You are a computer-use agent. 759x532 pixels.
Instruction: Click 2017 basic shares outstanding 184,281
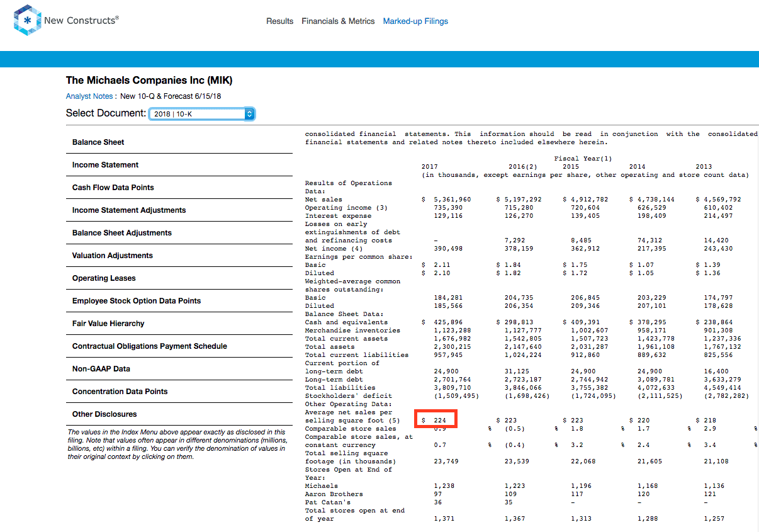[x=448, y=298]
